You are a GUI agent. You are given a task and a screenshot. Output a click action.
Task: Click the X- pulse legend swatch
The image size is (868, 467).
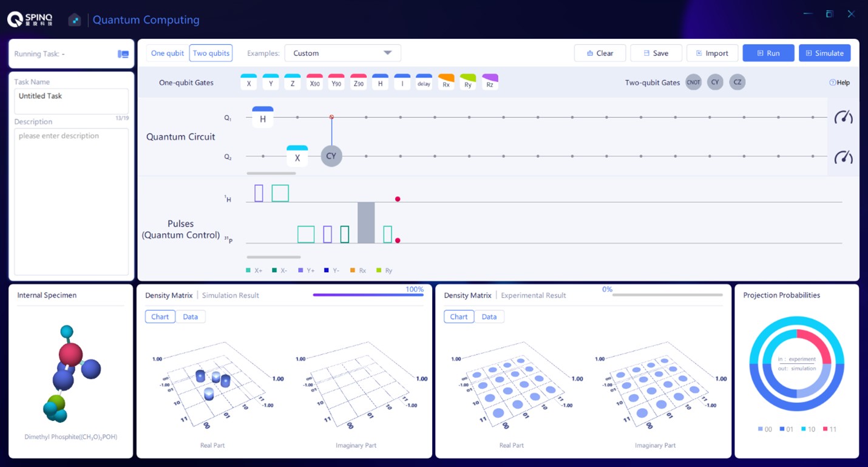pyautogui.click(x=274, y=270)
